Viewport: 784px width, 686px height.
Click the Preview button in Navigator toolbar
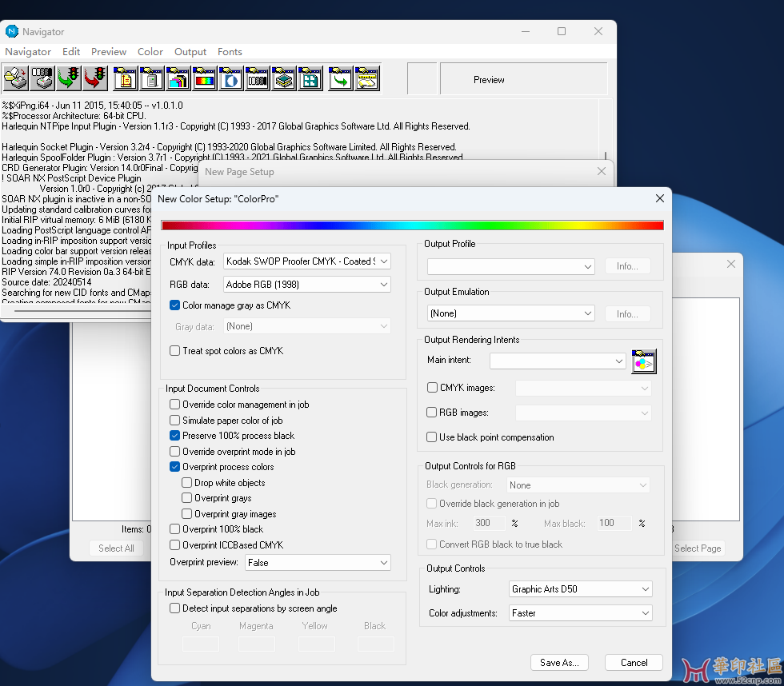coord(524,79)
